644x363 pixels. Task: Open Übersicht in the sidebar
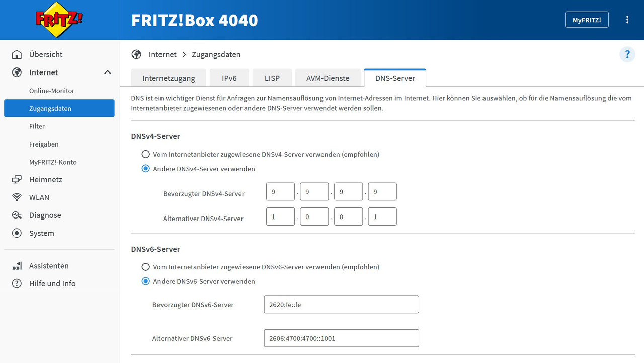pos(46,54)
